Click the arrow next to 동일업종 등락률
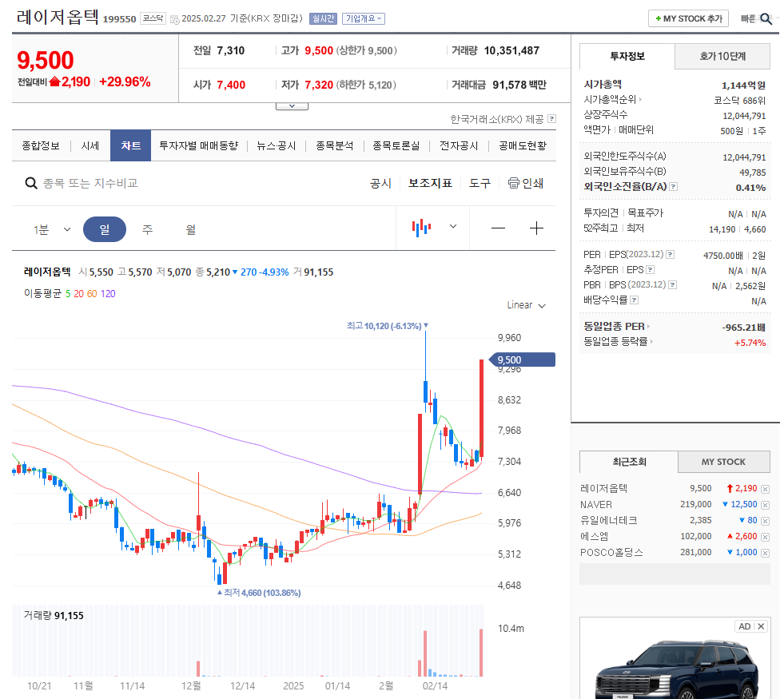784x699 pixels. click(651, 341)
